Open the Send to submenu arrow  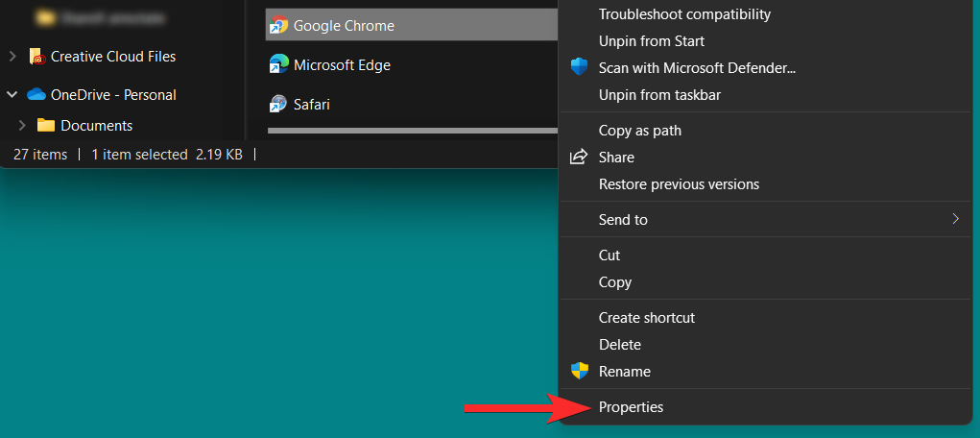(x=955, y=219)
